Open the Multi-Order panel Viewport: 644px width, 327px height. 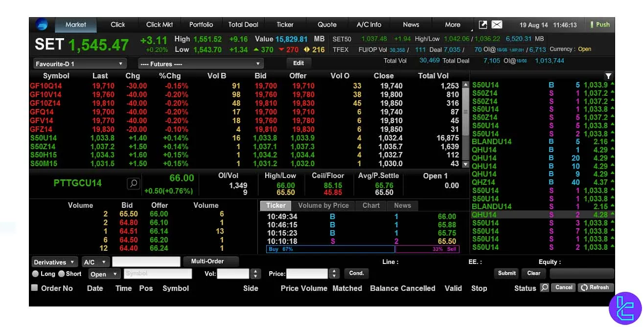pyautogui.click(x=211, y=262)
